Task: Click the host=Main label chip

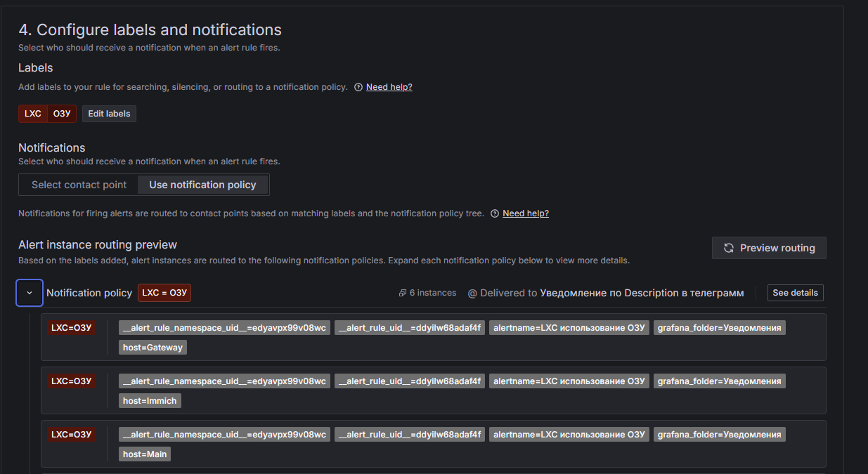Action: pyautogui.click(x=145, y=454)
